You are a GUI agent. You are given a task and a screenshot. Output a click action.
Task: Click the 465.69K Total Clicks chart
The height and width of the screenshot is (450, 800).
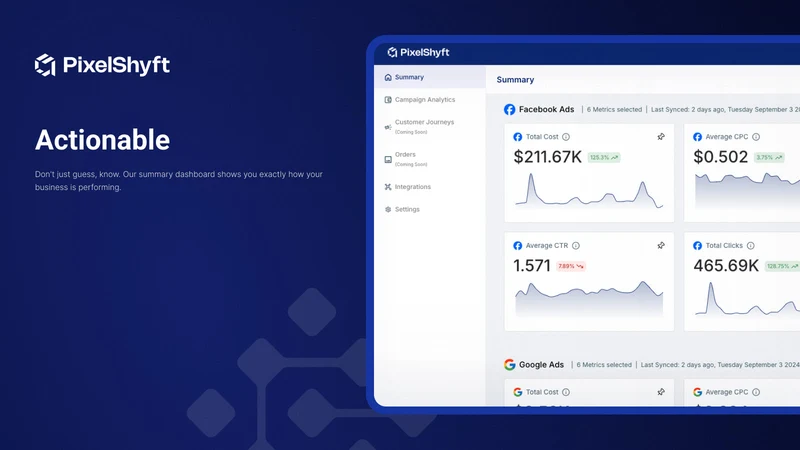tap(747, 299)
